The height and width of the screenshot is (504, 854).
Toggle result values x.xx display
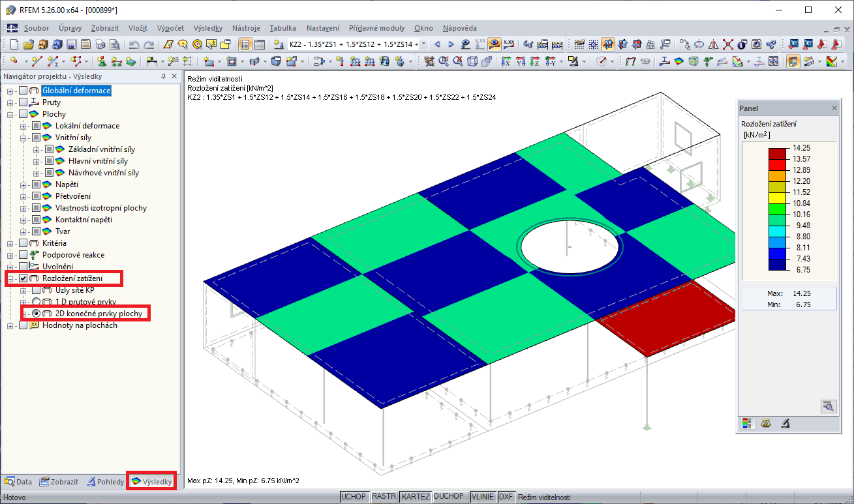pyautogui.click(x=509, y=44)
